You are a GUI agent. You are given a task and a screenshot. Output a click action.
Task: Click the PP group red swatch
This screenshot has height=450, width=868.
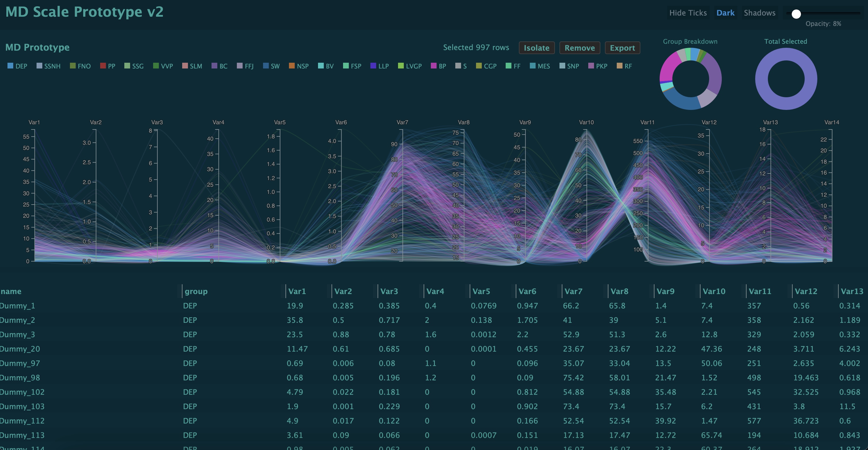[103, 66]
